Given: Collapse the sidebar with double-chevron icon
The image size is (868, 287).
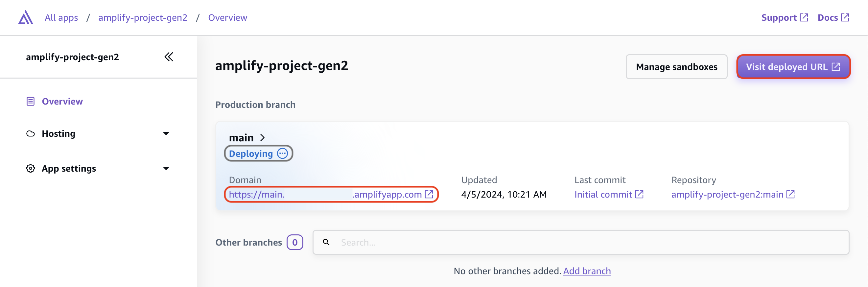Looking at the screenshot, I should (169, 57).
